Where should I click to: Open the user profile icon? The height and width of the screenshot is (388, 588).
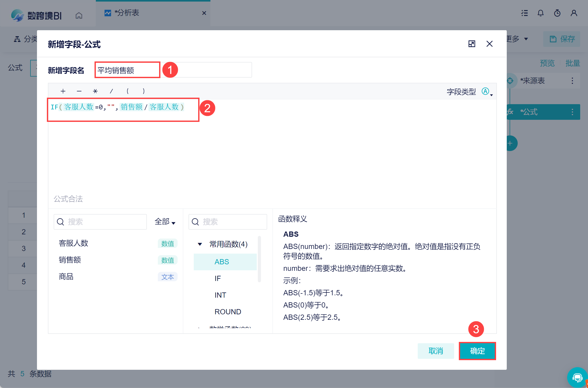[x=574, y=13]
